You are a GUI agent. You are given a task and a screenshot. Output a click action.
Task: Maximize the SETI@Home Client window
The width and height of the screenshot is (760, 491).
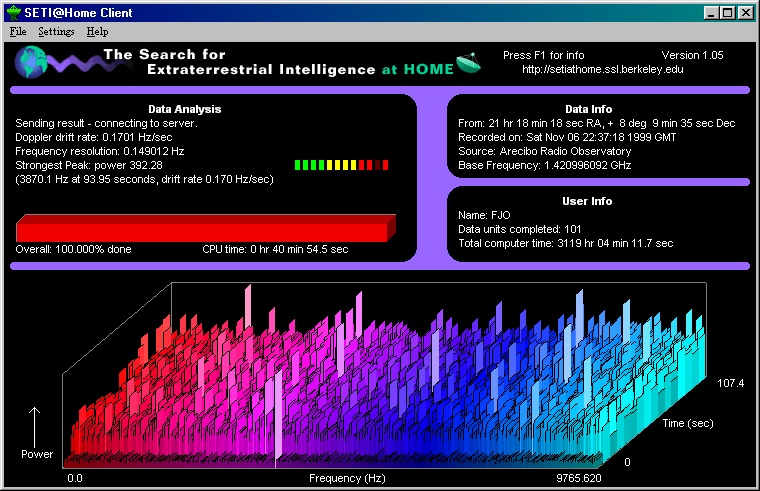(728, 13)
